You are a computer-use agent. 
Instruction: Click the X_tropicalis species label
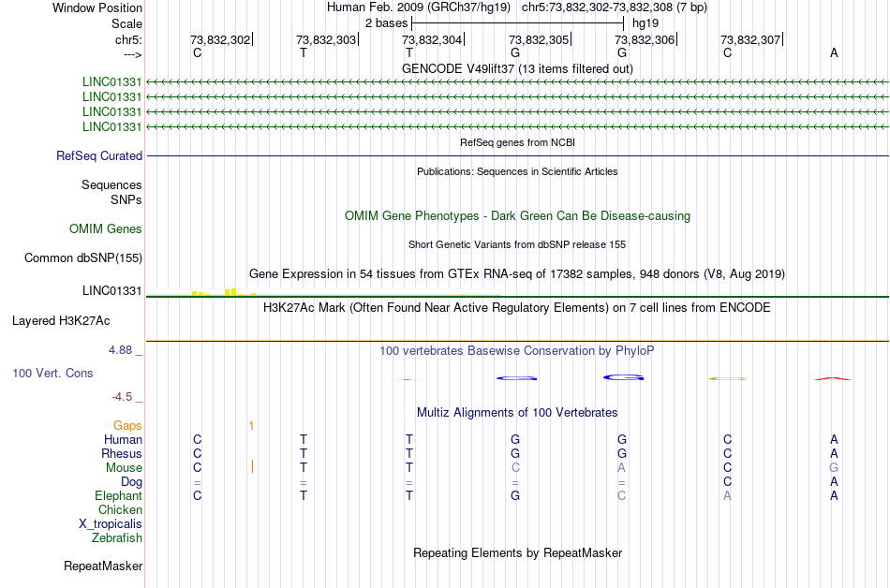[x=111, y=524]
